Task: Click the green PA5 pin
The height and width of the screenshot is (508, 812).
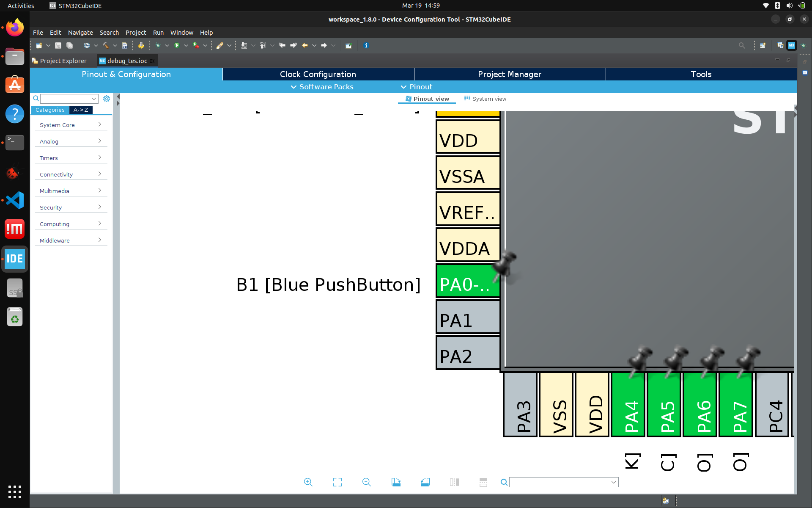Action: click(x=664, y=405)
